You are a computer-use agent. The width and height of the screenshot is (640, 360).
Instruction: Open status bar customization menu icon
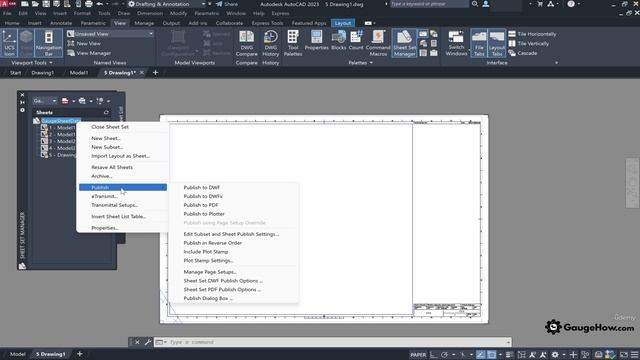tap(635, 355)
